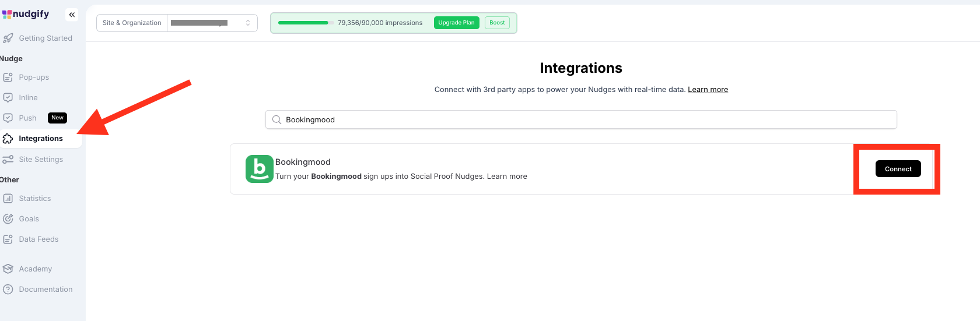
Task: Collapse the sidebar with double-chevron icon
Action: point(72,15)
